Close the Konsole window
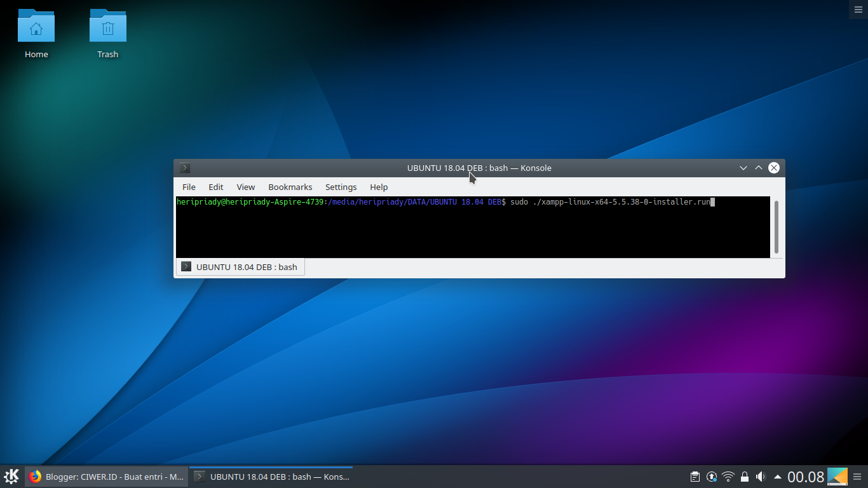Screen dimensions: 868x488 click(773, 168)
